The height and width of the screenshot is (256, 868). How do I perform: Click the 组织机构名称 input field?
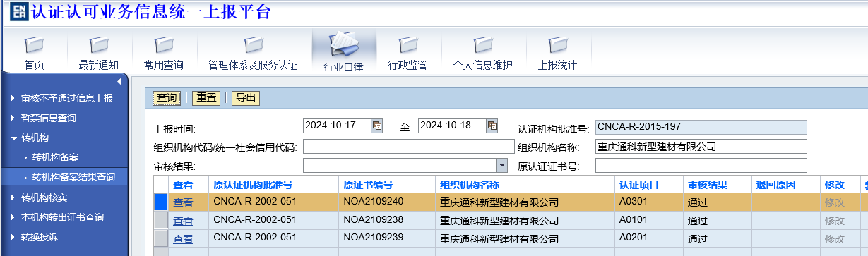(x=701, y=146)
